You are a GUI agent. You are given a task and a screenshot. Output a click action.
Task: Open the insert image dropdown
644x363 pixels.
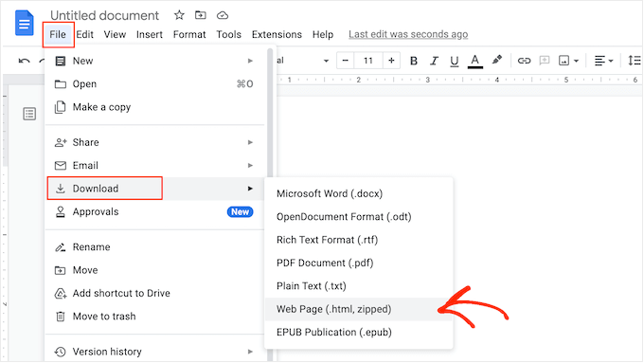click(x=568, y=61)
